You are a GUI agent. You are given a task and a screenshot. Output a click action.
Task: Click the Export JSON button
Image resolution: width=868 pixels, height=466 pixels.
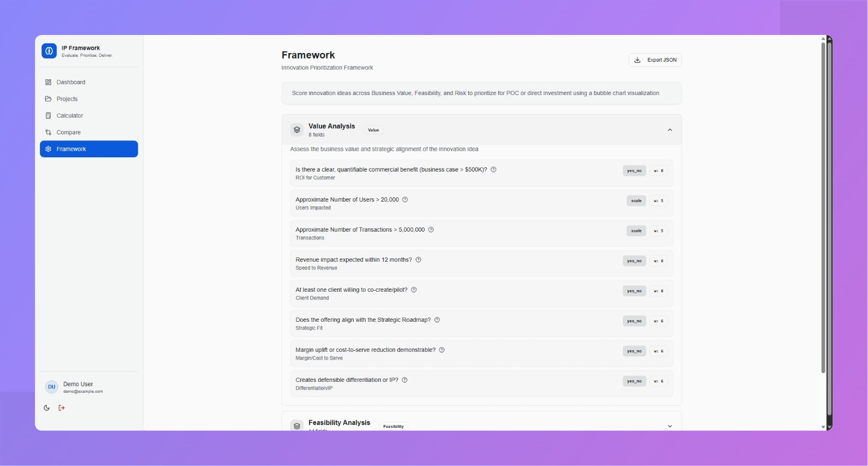[655, 60]
